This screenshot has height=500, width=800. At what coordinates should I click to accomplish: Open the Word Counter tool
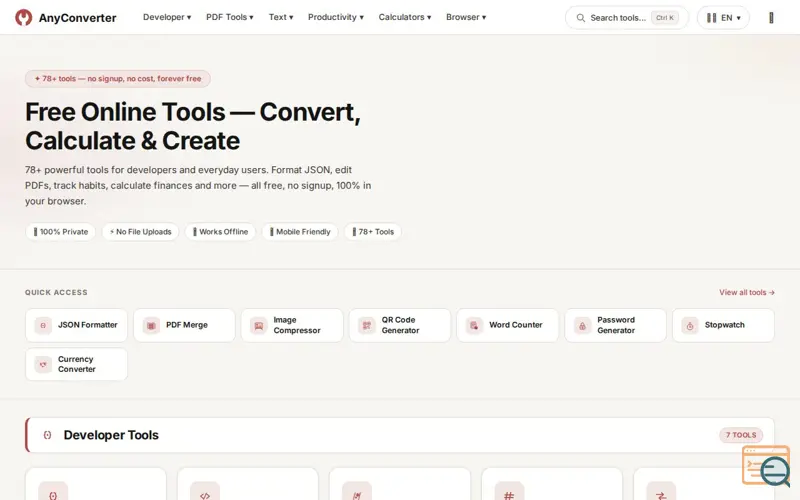pyautogui.click(x=508, y=325)
